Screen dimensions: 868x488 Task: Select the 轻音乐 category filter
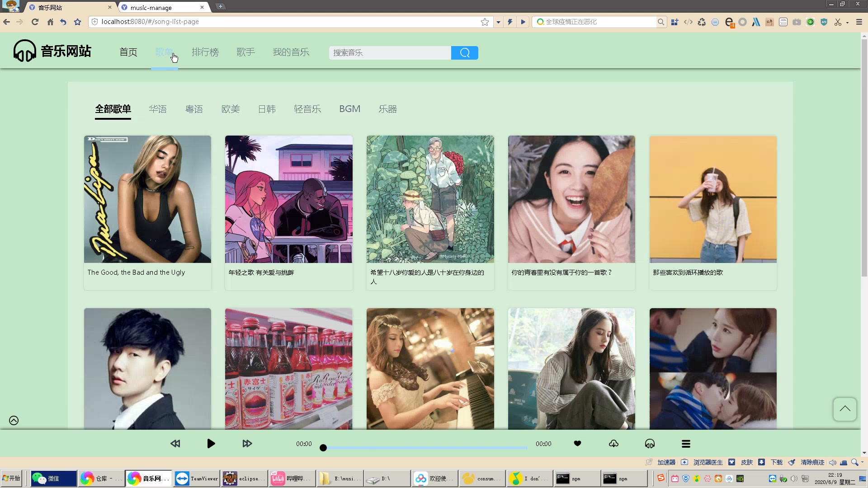(x=307, y=109)
